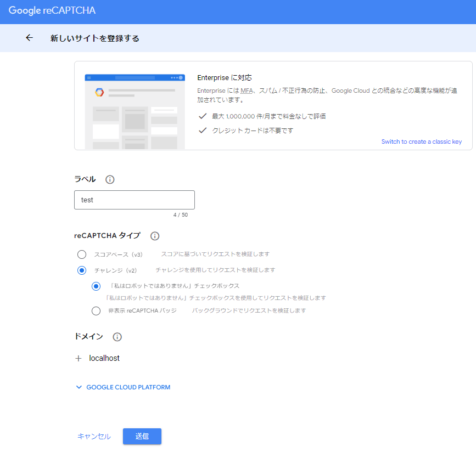
Task: Click the Google reCAPTCHA header logo
Action: tap(52, 10)
